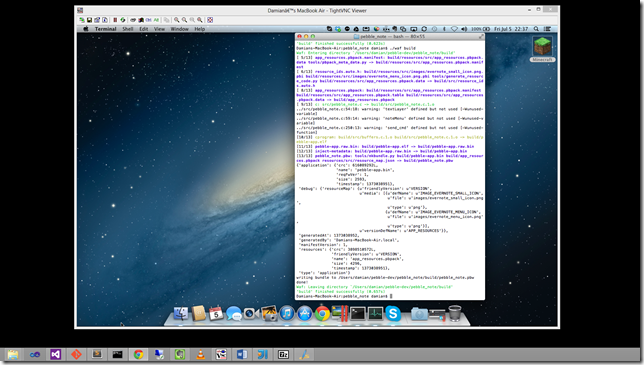Image resolution: width=644 pixels, height=365 pixels.
Task: Click the TightVNC Zoom 100% toolbar icon
Action: 192,20
